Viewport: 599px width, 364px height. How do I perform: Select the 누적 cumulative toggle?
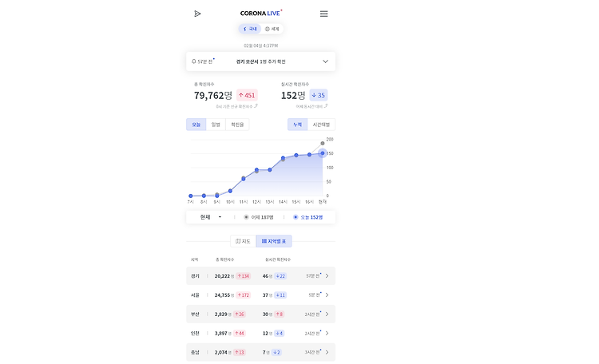[297, 125]
